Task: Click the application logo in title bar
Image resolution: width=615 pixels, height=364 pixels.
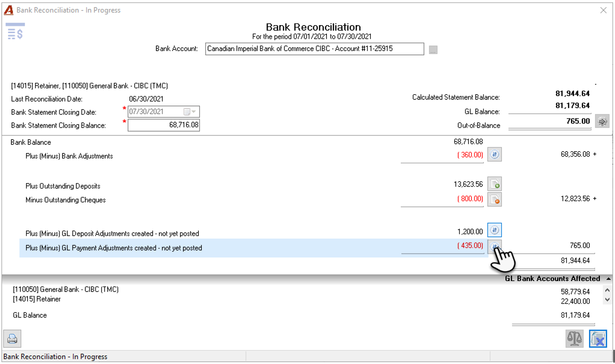Action: click(9, 10)
